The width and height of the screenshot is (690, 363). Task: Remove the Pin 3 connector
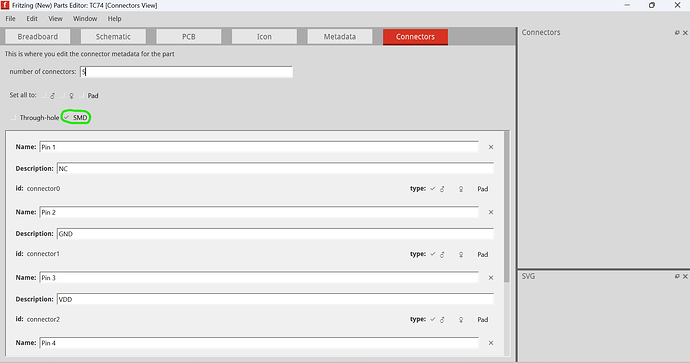tap(491, 278)
